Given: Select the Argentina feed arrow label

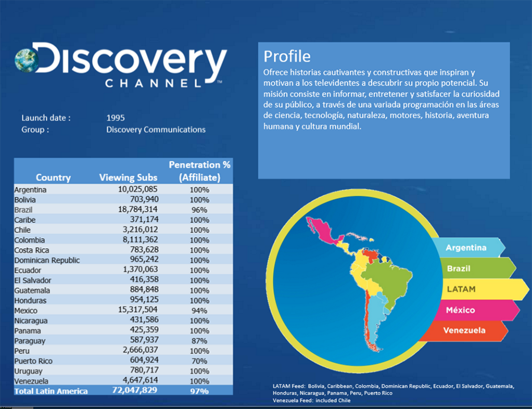Looking at the screenshot, I should click(466, 248).
